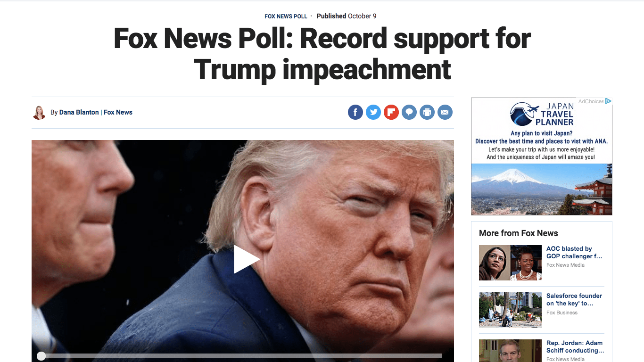Click the AOC story thumbnail image
Screen dimensions: 644x362
click(x=510, y=263)
